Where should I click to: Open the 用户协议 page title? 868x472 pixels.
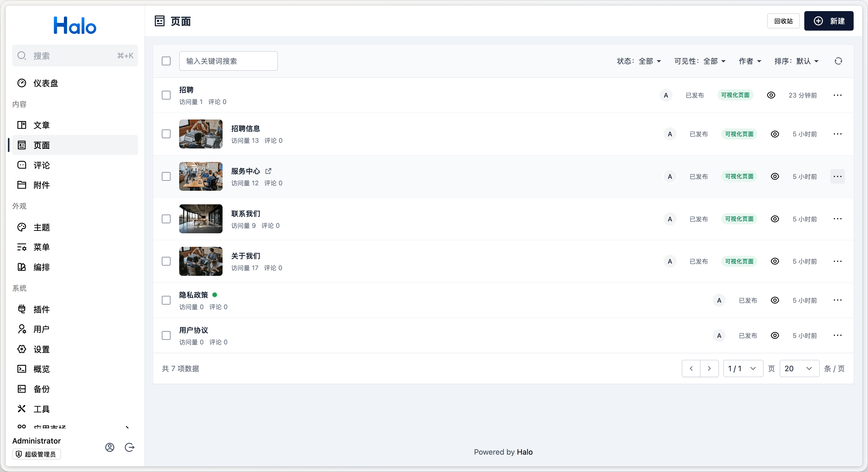pyautogui.click(x=193, y=330)
